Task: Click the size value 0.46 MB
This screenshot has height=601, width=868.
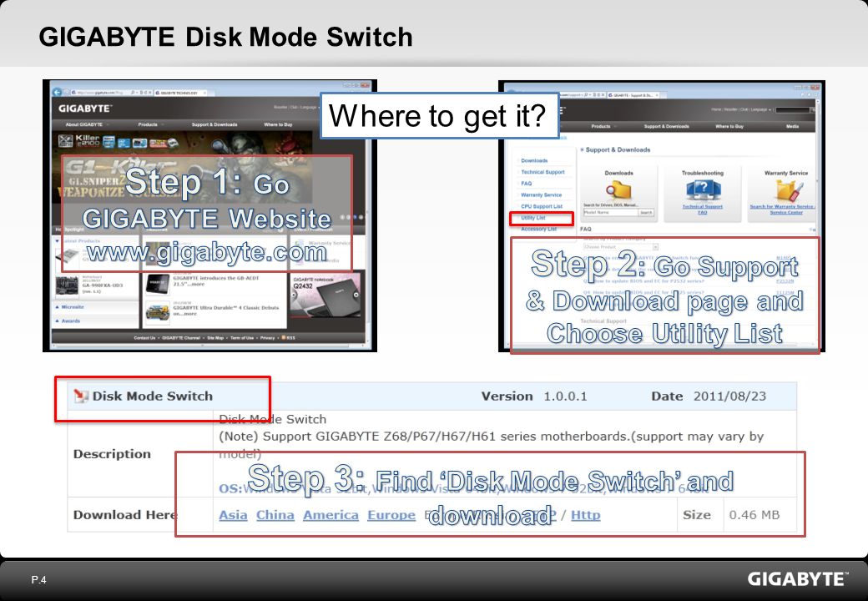Action: (x=754, y=515)
